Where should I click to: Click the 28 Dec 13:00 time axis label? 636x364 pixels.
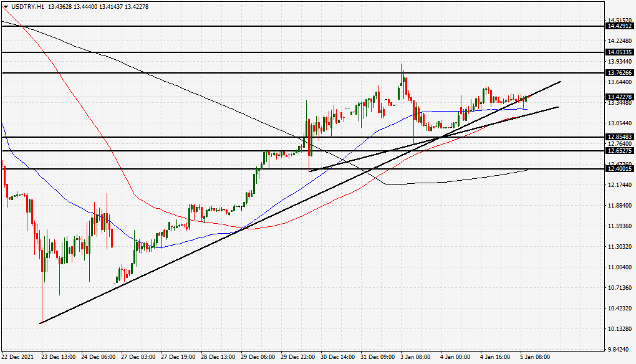218,357
